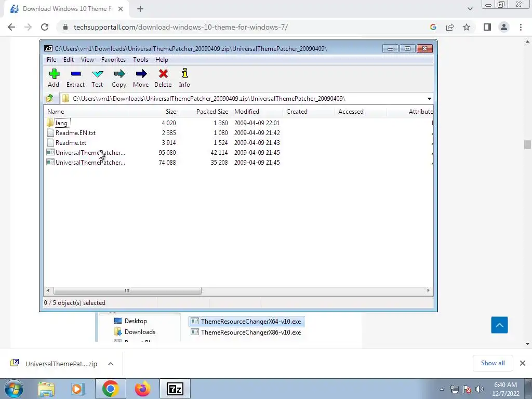This screenshot has width=532, height=399.
Task: Expand the download item options chevron
Action: 111,364
